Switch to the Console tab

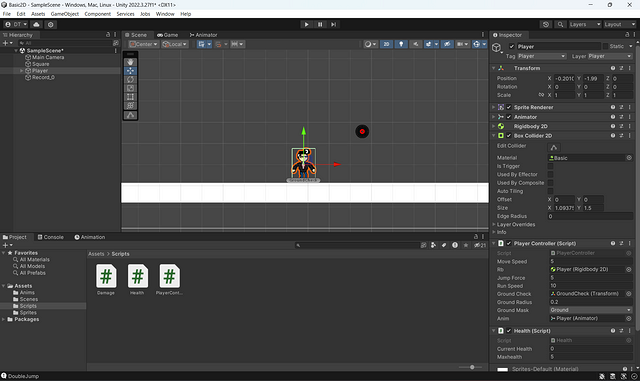coord(51,237)
